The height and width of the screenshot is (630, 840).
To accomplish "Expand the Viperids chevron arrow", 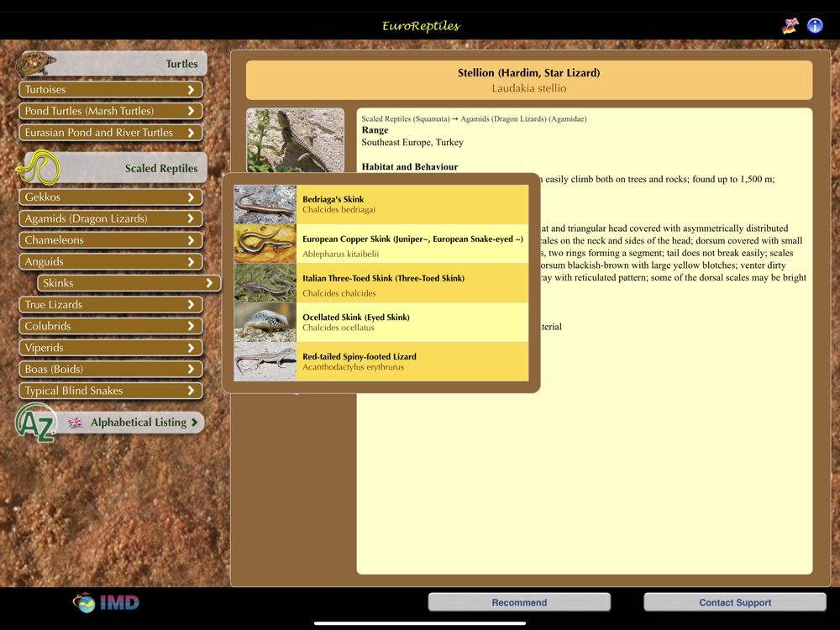I will click(191, 348).
